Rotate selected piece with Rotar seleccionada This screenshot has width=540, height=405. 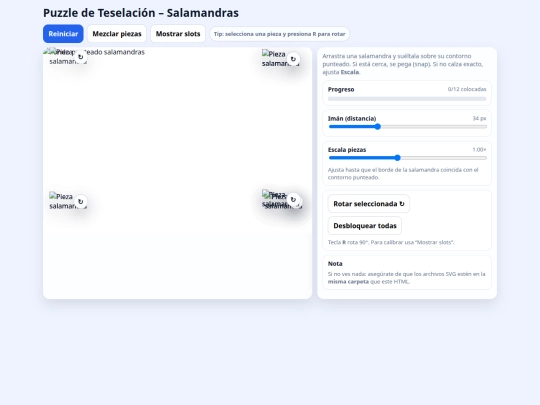pos(368,204)
